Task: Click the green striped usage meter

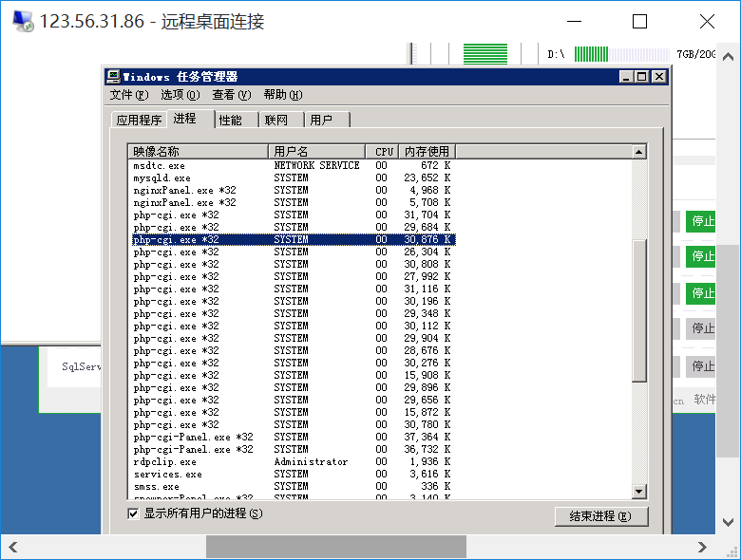Action: coord(485,54)
